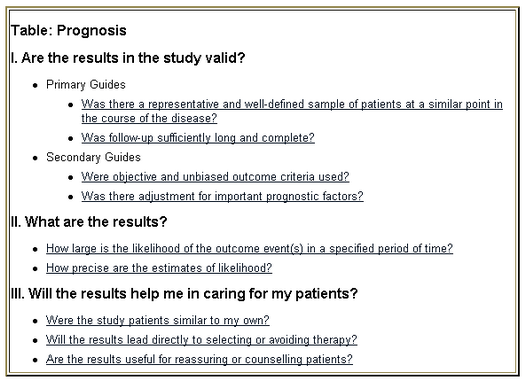
Task: Open the reassuring or counselling patients link
Action: (x=200, y=359)
